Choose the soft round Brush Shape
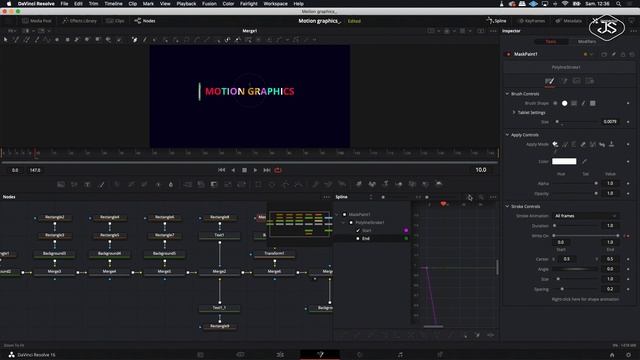640x360 pixels. point(555,103)
